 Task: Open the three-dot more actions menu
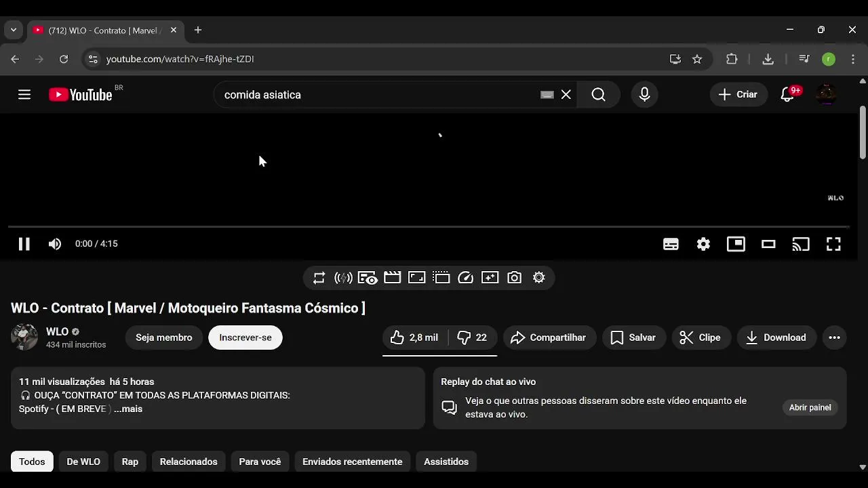click(x=834, y=338)
